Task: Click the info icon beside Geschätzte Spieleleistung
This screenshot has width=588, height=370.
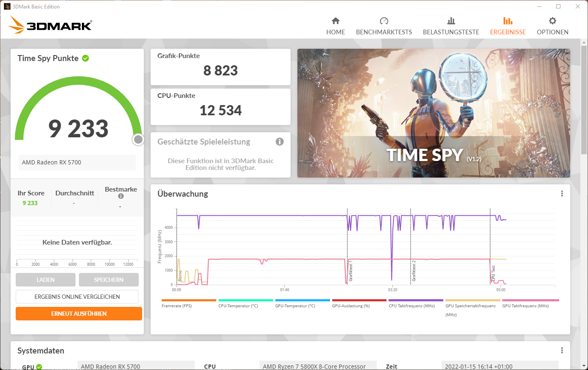Action: pos(280,142)
